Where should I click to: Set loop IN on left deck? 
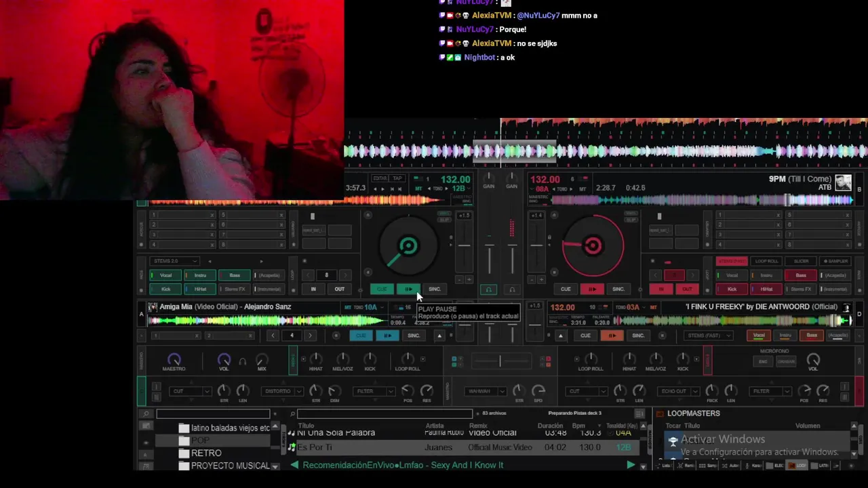tap(313, 289)
